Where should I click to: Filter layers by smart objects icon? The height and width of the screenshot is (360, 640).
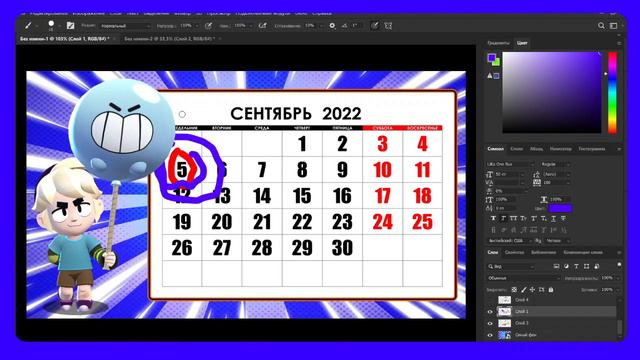click(x=597, y=267)
